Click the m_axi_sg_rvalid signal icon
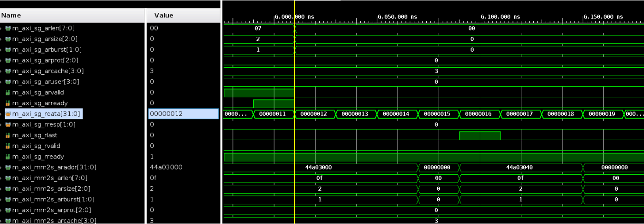This screenshot has width=644, height=224. click(x=7, y=146)
